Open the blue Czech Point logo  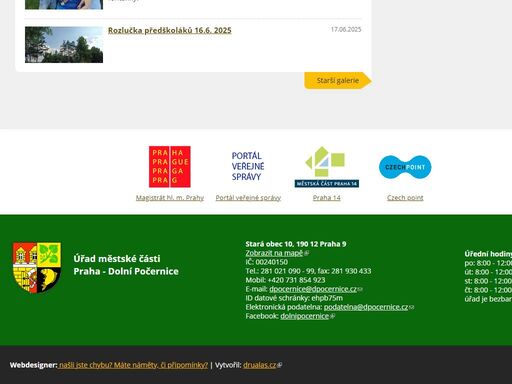(405, 167)
